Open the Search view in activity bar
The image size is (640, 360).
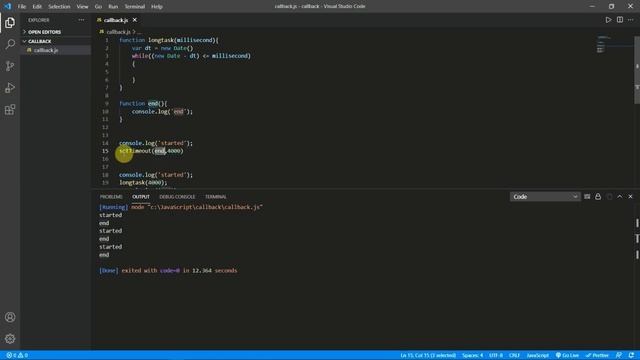[x=10, y=44]
